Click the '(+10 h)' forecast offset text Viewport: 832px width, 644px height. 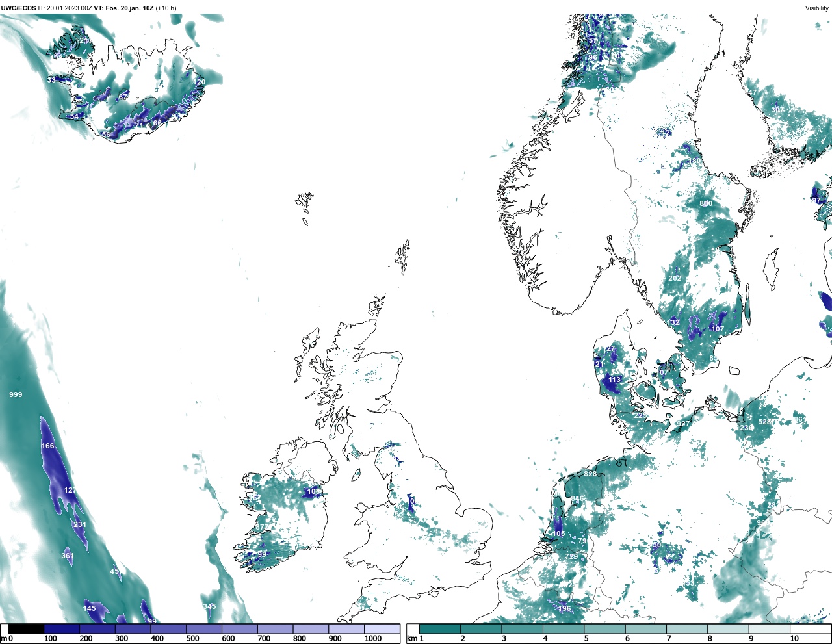tap(166, 8)
